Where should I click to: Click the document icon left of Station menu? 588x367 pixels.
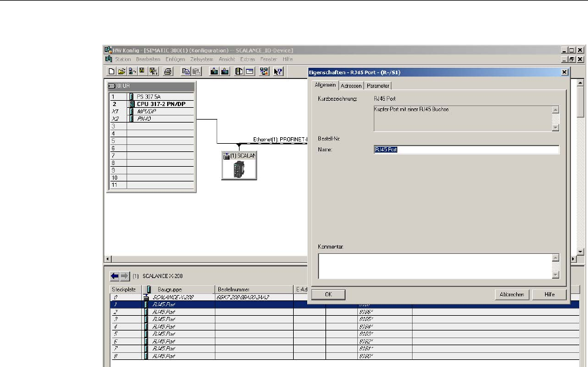pyautogui.click(x=108, y=59)
